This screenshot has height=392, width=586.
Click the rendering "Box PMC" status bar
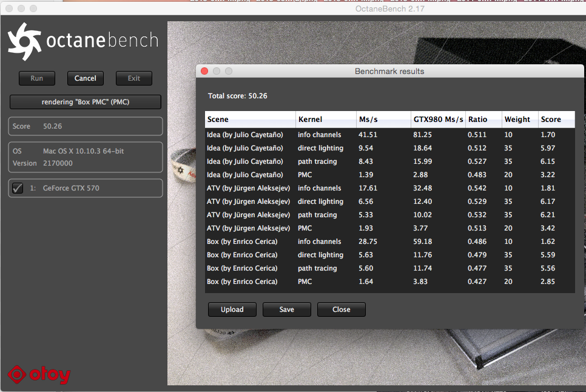point(85,102)
